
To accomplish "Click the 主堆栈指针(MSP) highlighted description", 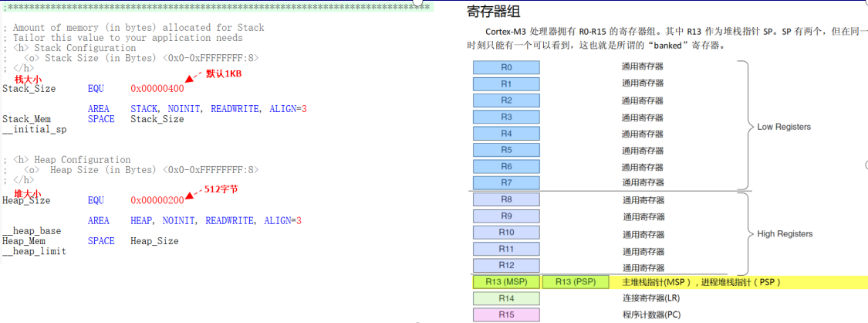I will [701, 282].
